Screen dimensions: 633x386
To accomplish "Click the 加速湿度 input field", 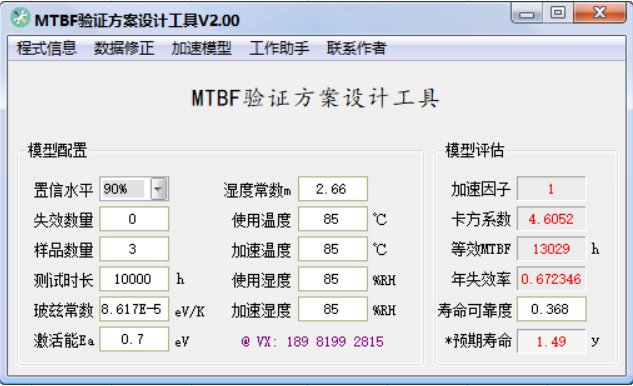I will (333, 309).
